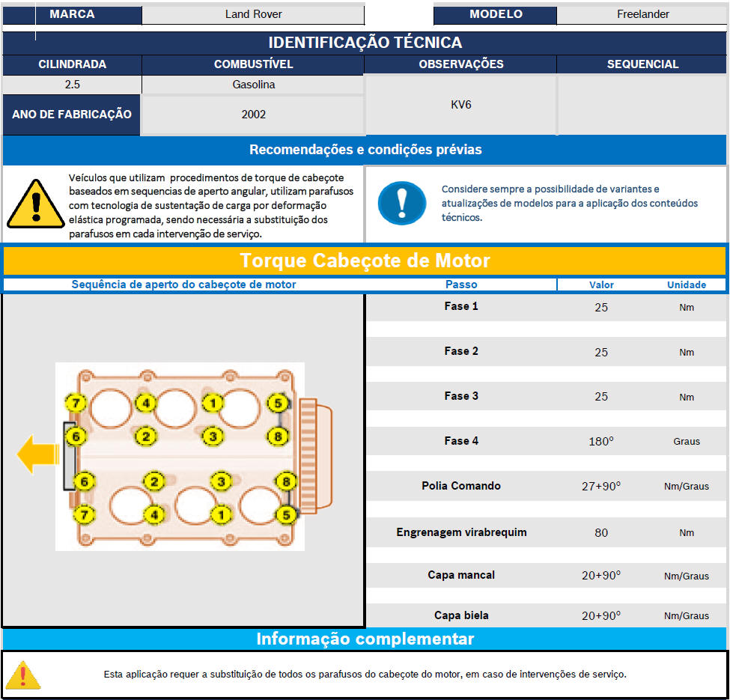Select the KV6 observations cell

point(460,105)
